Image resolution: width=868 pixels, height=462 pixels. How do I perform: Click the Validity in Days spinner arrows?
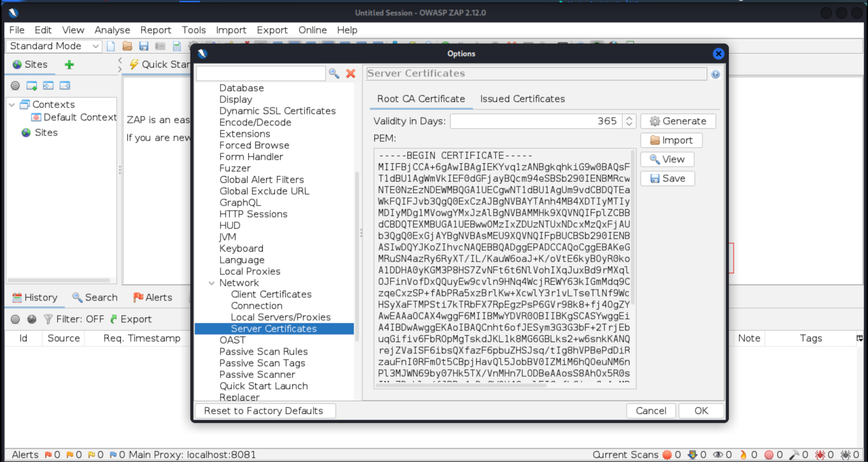pyautogui.click(x=629, y=121)
